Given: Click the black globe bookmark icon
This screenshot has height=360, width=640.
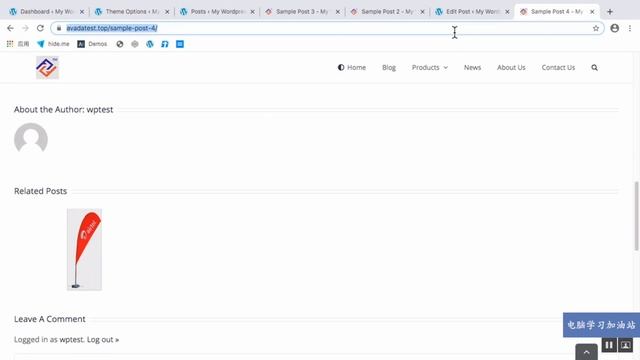Looking at the screenshot, I should 120,44.
